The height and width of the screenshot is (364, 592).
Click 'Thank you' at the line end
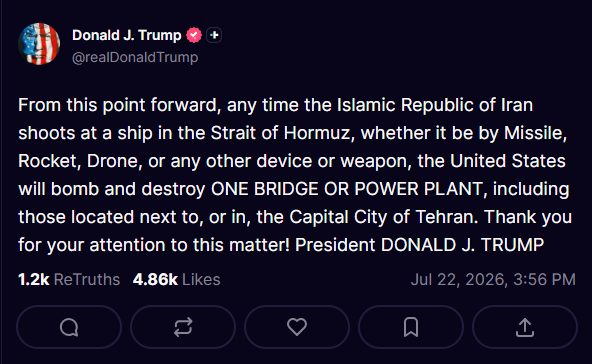[528, 217]
